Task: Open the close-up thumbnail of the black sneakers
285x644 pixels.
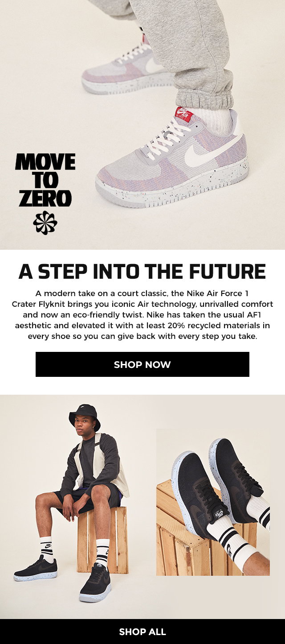Action: 213,502
